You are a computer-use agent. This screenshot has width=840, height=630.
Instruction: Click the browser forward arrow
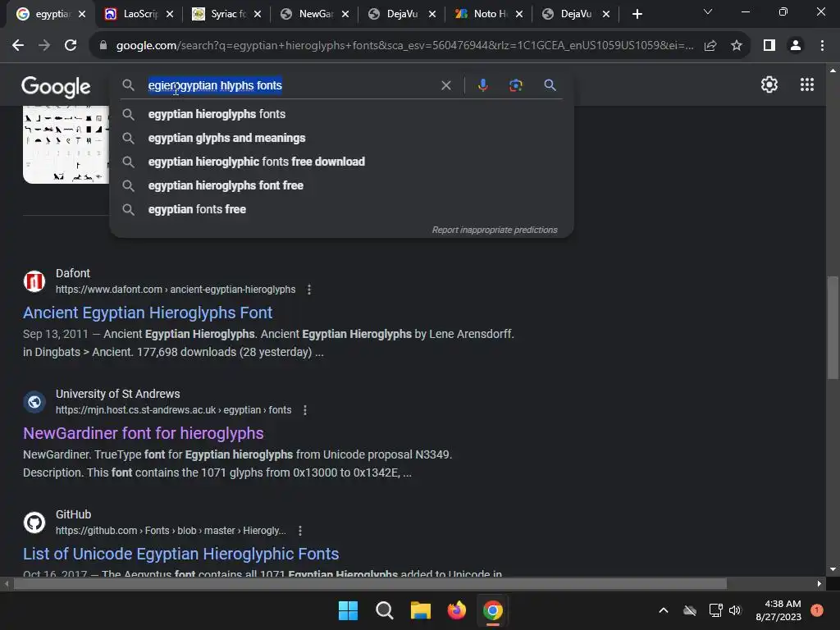pos(44,46)
